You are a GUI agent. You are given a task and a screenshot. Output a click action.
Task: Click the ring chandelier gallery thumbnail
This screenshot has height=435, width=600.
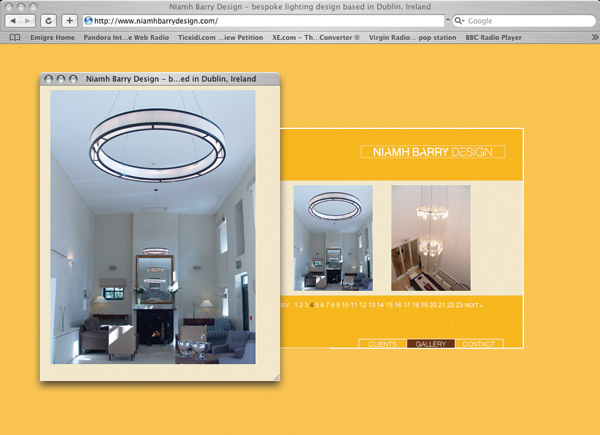click(333, 238)
